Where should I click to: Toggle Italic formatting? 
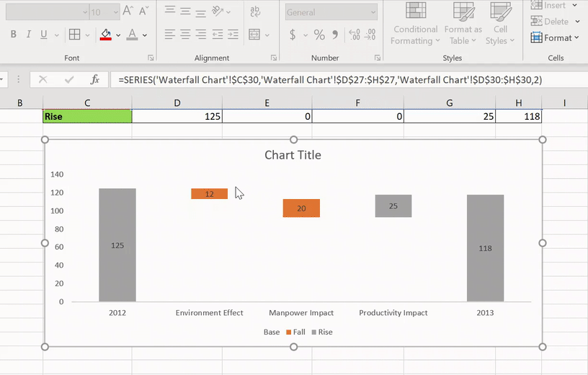click(x=29, y=35)
